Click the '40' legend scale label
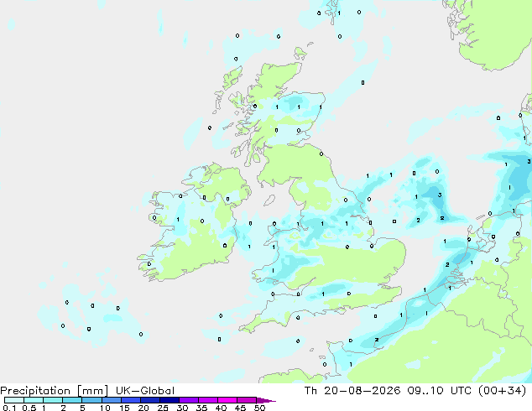Screen dimensions: 532x411 pos(221,408)
